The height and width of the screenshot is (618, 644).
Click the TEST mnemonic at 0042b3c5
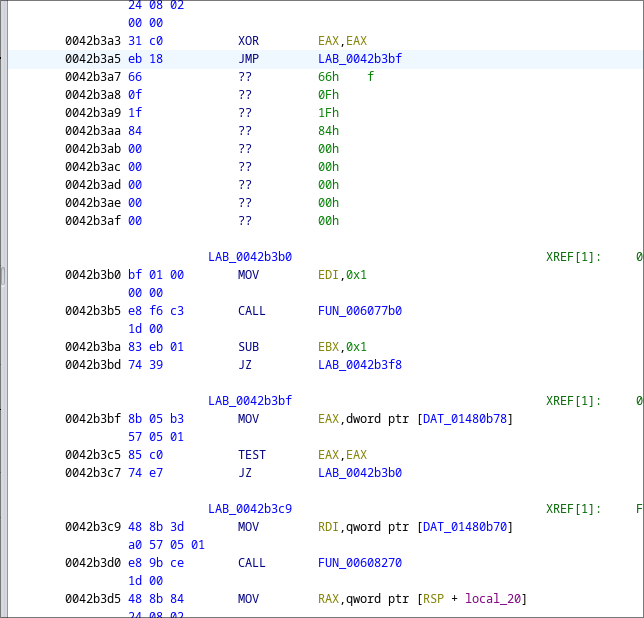point(252,455)
